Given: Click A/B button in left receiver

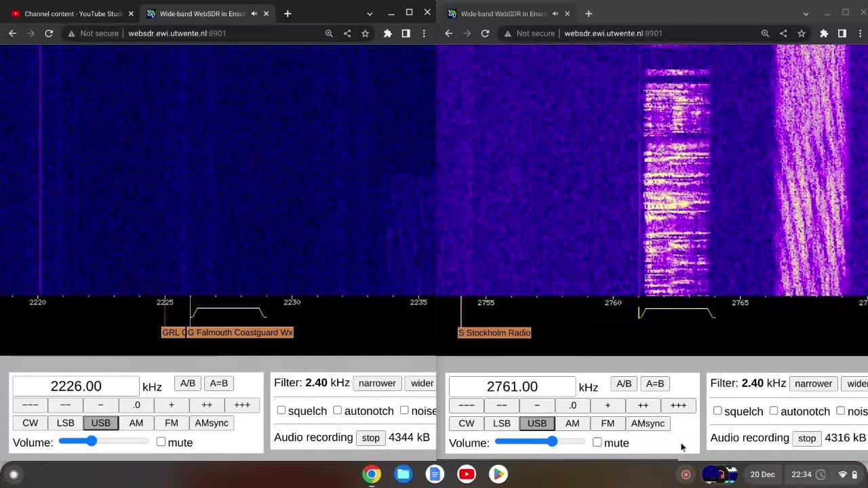Looking at the screenshot, I should pos(188,383).
